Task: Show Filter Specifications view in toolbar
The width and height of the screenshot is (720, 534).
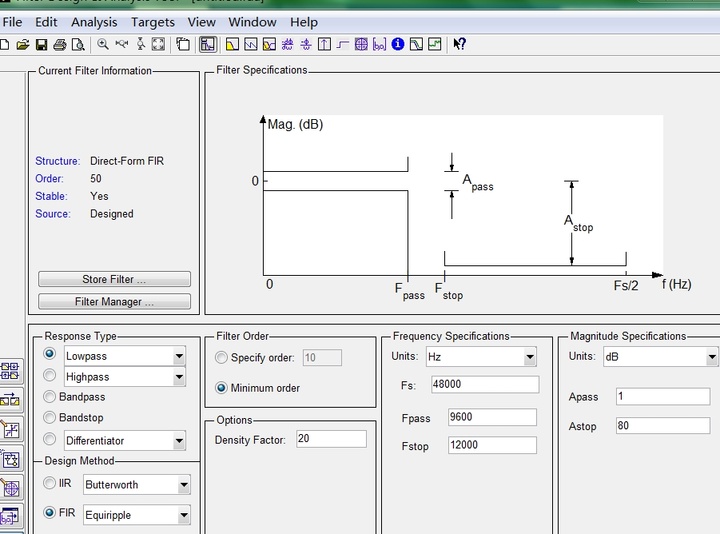Action: 208,44
